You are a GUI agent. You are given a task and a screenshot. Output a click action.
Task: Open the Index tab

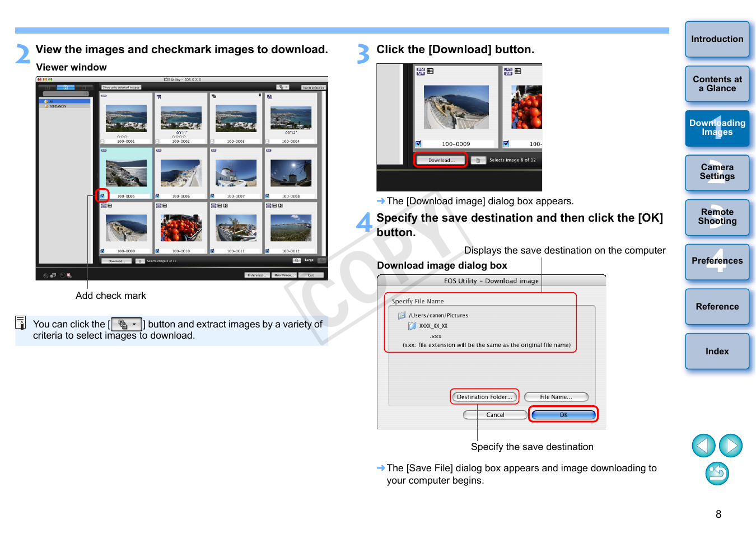[x=717, y=351]
